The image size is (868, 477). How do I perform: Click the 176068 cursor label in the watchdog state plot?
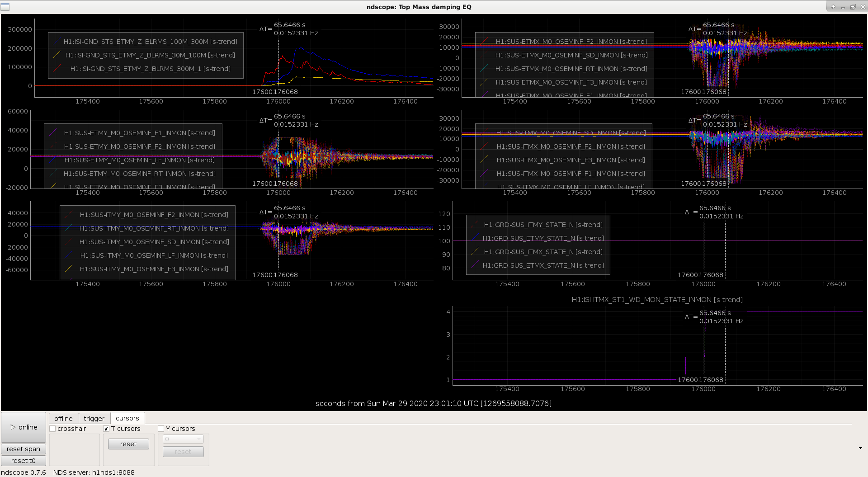711,380
